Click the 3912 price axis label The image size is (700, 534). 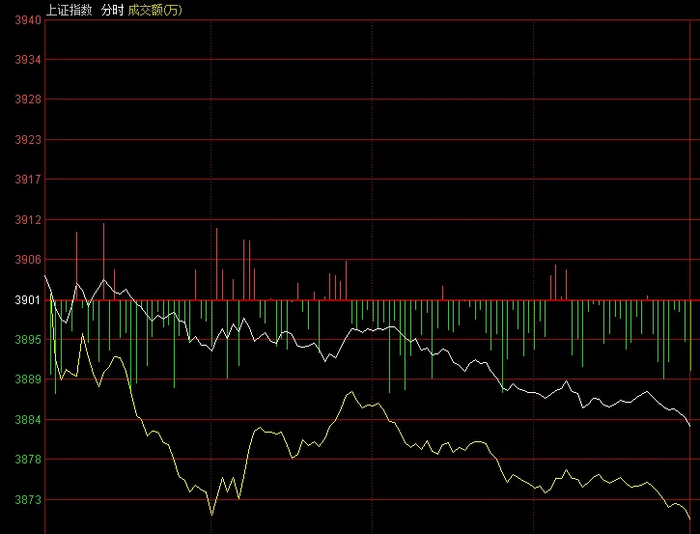pyautogui.click(x=28, y=220)
